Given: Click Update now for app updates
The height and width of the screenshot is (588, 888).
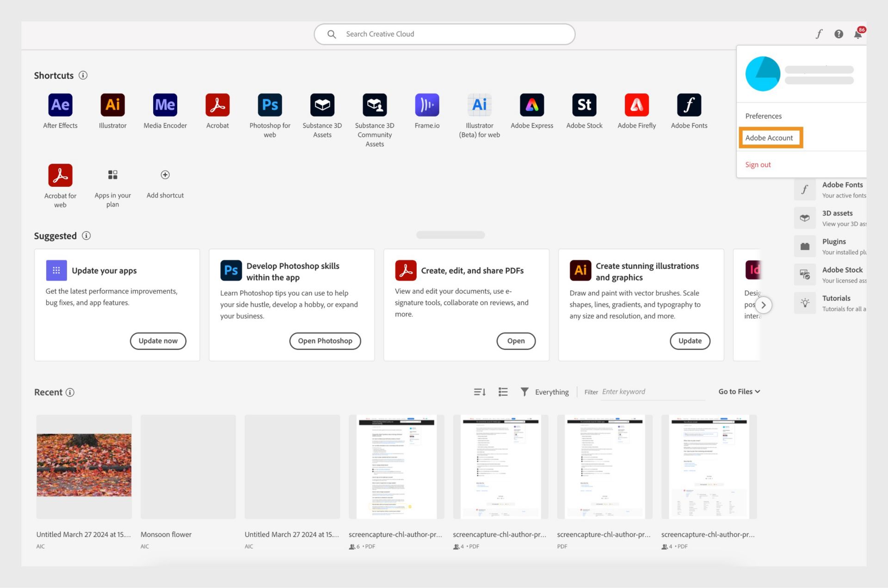Looking at the screenshot, I should pos(158,341).
